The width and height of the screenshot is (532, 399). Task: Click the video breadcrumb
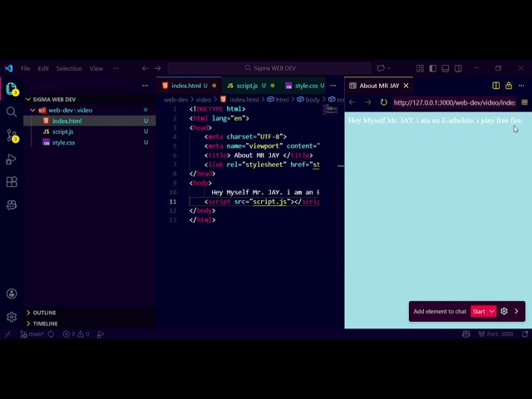203,100
